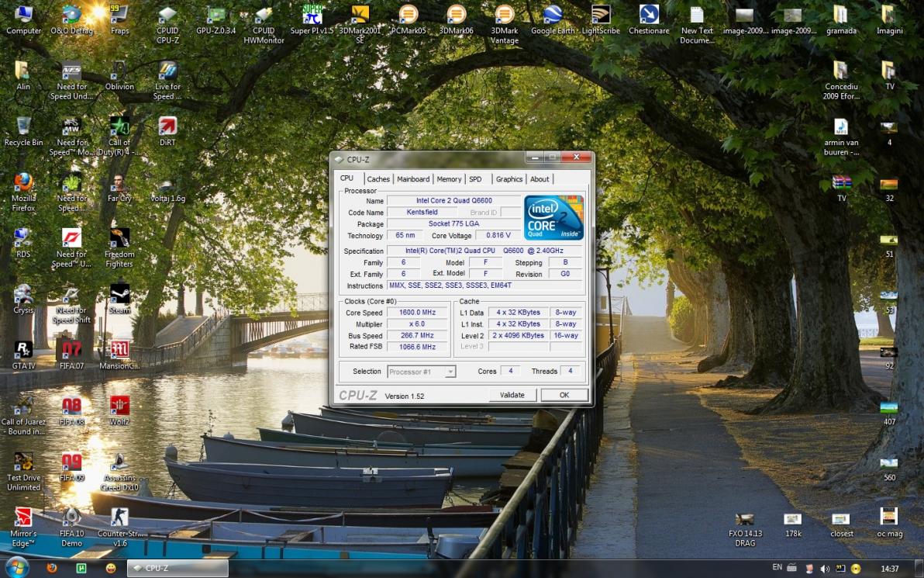This screenshot has width=924, height=578.
Task: Launch 3DMark06 desktop icon
Action: pos(456,19)
